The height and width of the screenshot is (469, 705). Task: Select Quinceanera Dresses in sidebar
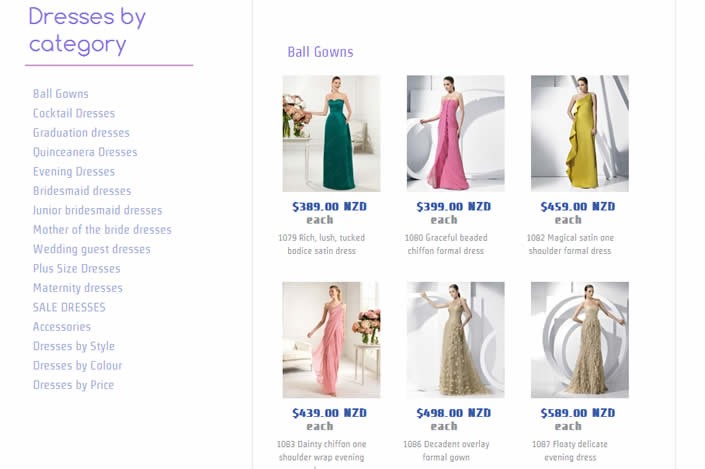pyautogui.click(x=85, y=152)
